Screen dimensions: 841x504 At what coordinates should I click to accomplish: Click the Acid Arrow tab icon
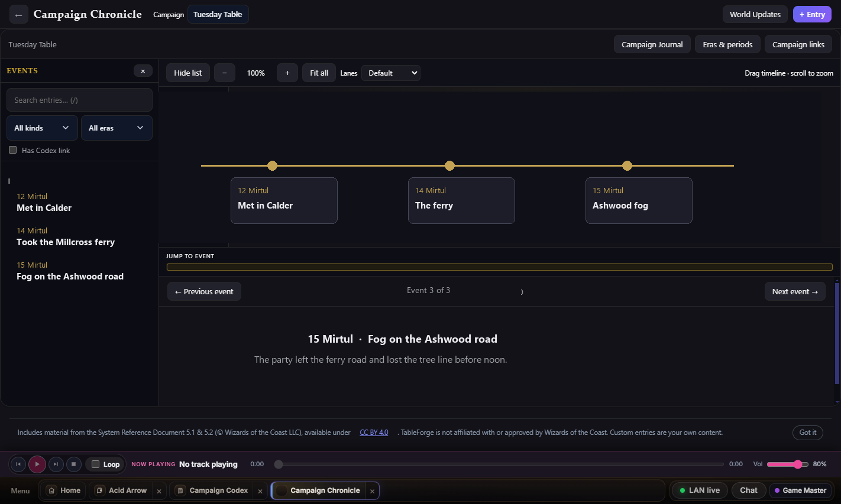coord(99,490)
